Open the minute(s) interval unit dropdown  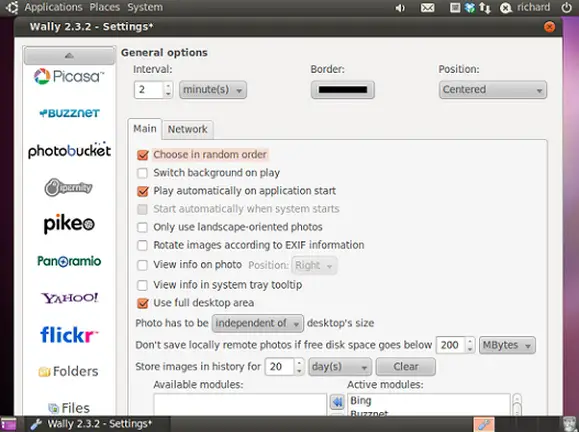[213, 90]
